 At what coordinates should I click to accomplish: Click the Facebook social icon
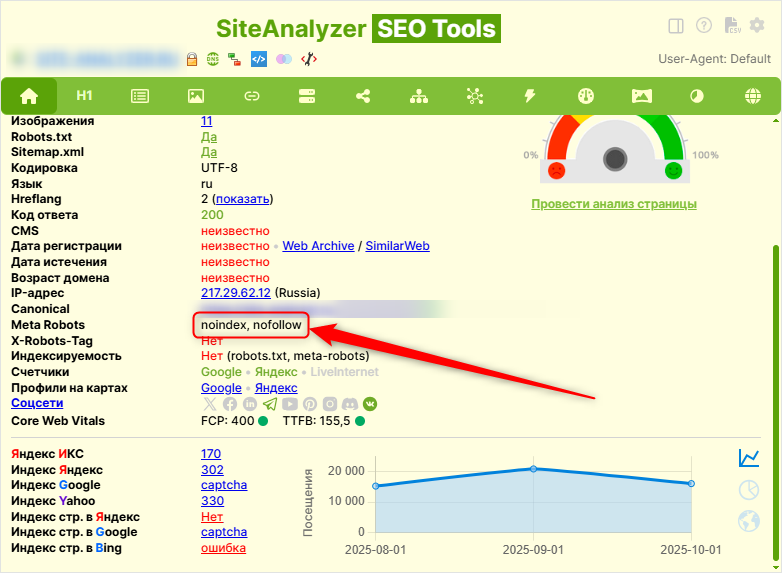click(x=230, y=404)
